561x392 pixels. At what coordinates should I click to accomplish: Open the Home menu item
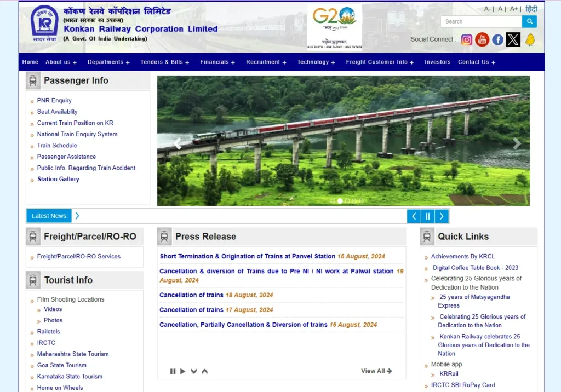pos(30,62)
